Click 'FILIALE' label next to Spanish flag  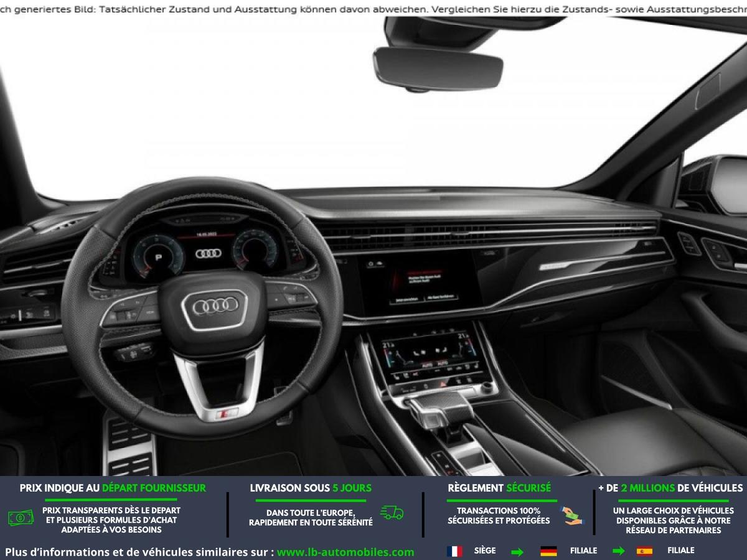680,551
